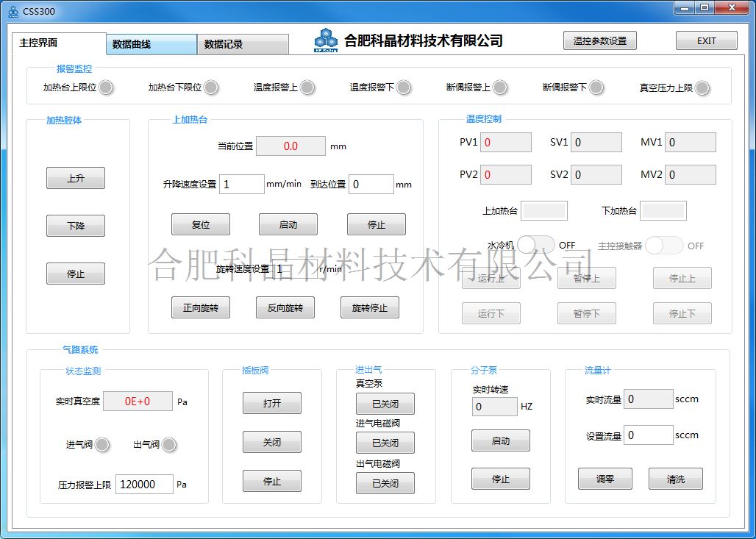Click 启动 in the 分子泵 panel
This screenshot has height=539, width=756.
tap(501, 440)
